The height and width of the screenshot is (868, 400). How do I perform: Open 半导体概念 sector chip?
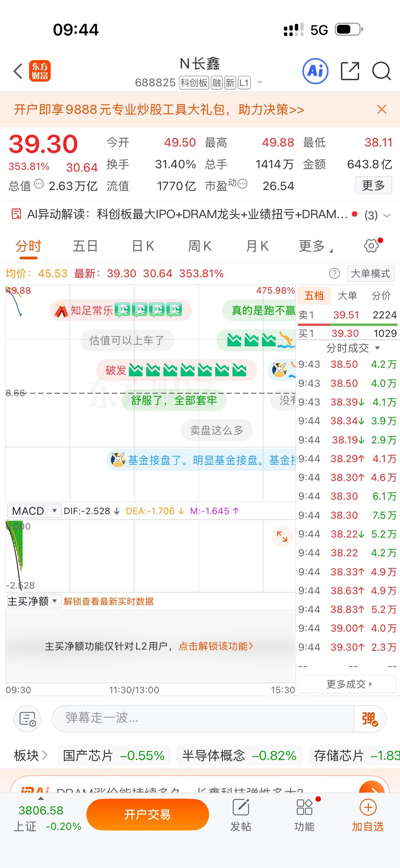point(239,755)
